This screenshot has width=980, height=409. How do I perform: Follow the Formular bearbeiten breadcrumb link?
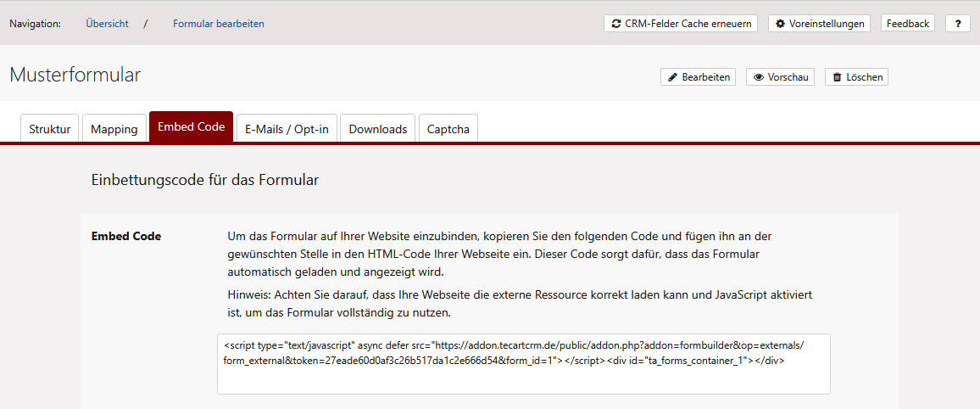pyautogui.click(x=218, y=24)
